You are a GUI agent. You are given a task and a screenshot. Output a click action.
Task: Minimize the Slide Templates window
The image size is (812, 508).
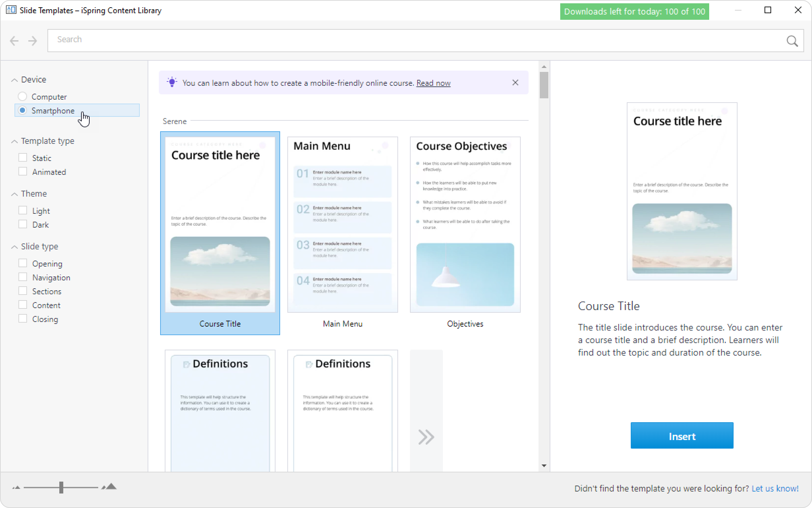[x=738, y=10]
